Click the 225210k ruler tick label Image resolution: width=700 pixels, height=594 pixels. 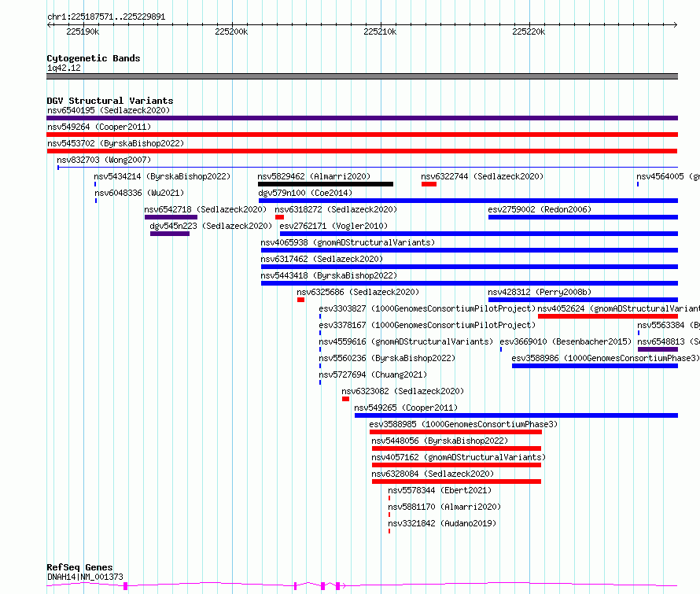click(x=380, y=31)
